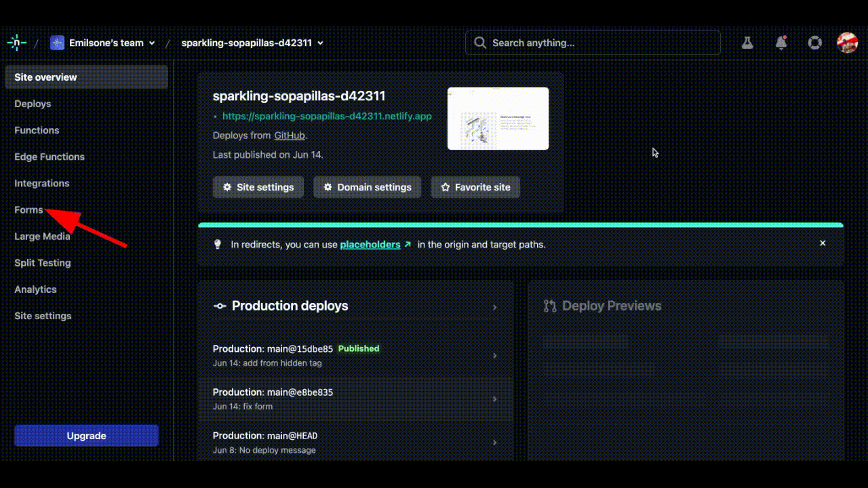This screenshot has height=488, width=868.
Task: Click the Site settings button
Action: click(x=258, y=187)
